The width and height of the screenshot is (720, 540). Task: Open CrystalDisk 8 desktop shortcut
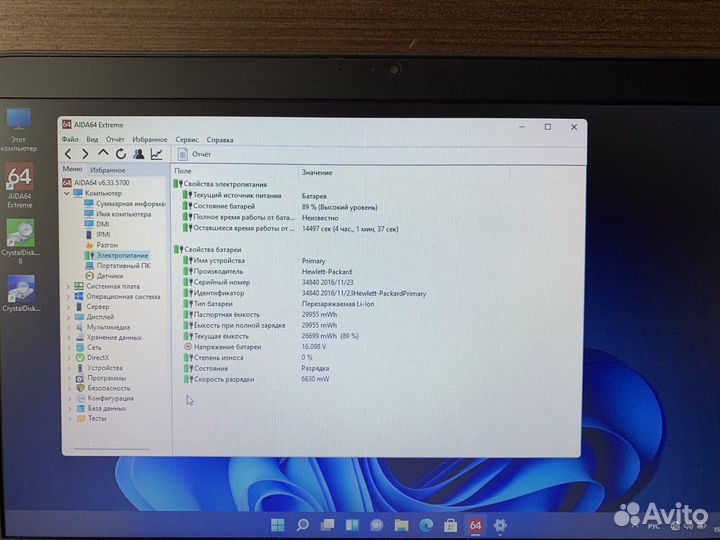(x=20, y=242)
